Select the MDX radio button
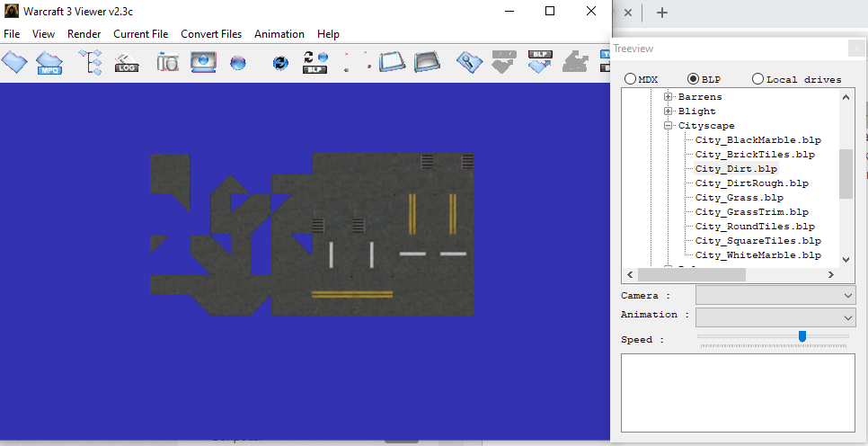This screenshot has width=868, height=446. [630, 78]
